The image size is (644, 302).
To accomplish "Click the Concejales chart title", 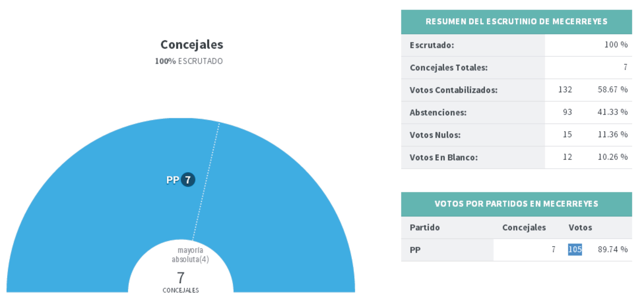I will [x=192, y=45].
